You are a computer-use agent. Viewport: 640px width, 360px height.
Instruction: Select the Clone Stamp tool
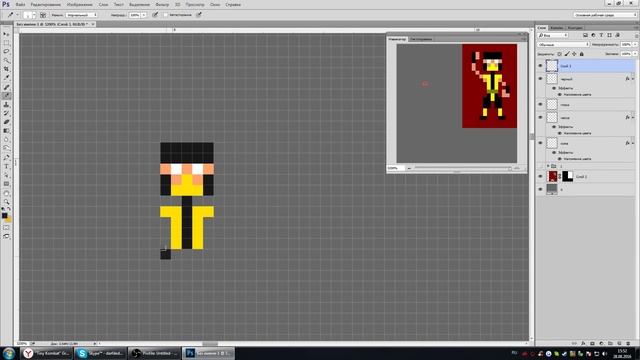(x=6, y=104)
